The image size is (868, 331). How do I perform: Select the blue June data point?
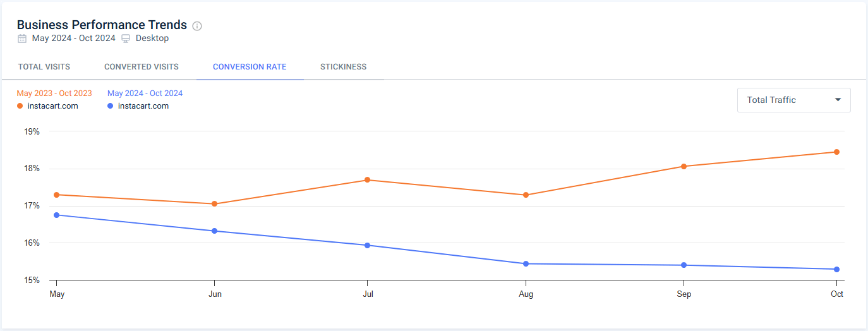point(215,231)
